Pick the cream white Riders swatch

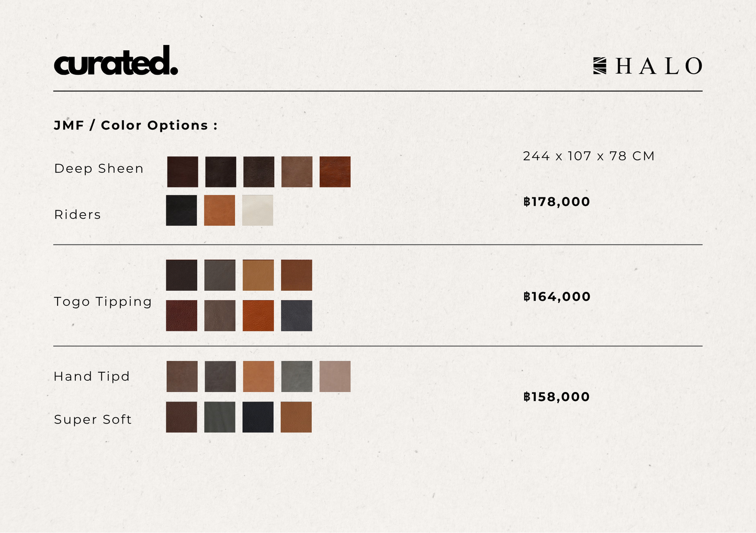pos(257,210)
